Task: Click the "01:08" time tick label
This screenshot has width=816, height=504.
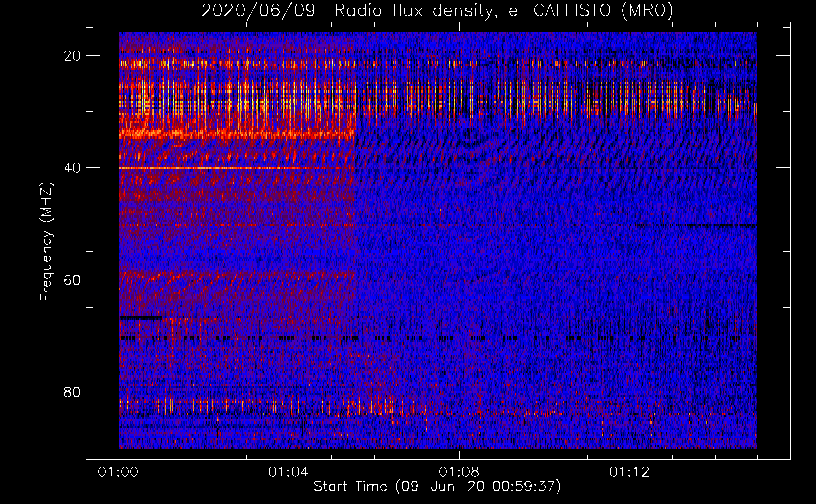Action: [459, 472]
